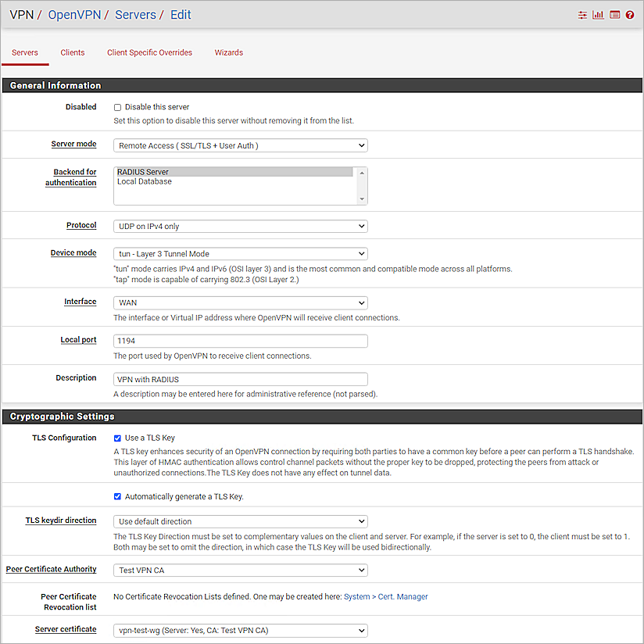Screen dimensions: 644x644
Task: View OpenVPN status via bar chart icon
Action: [x=598, y=14]
